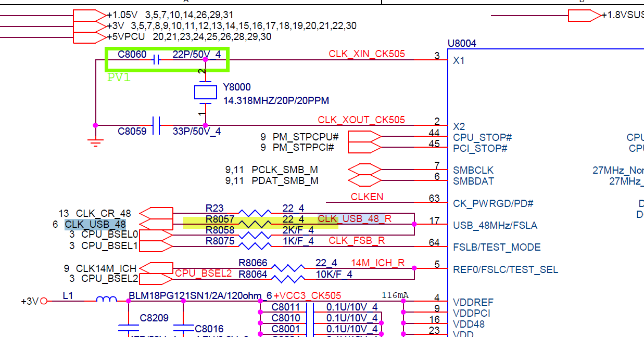Click the X1 pin name on U8004
Image resolution: width=644 pixels, height=337 pixels.
[459, 60]
